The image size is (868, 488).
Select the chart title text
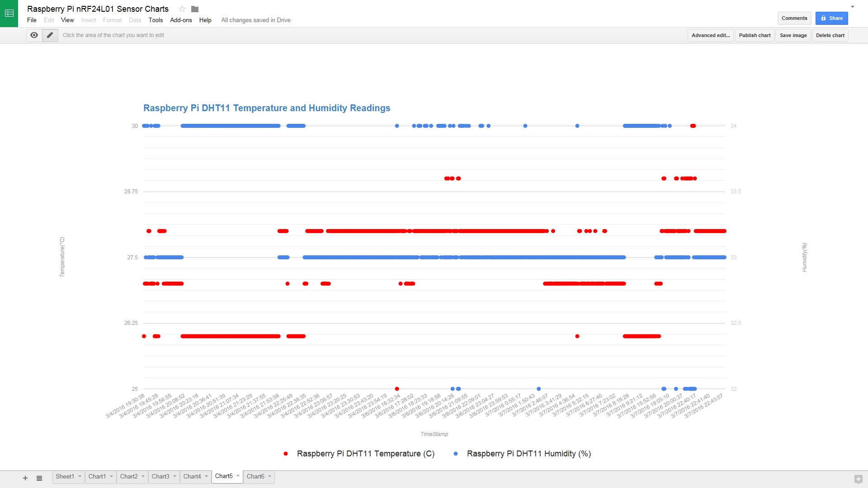click(267, 108)
